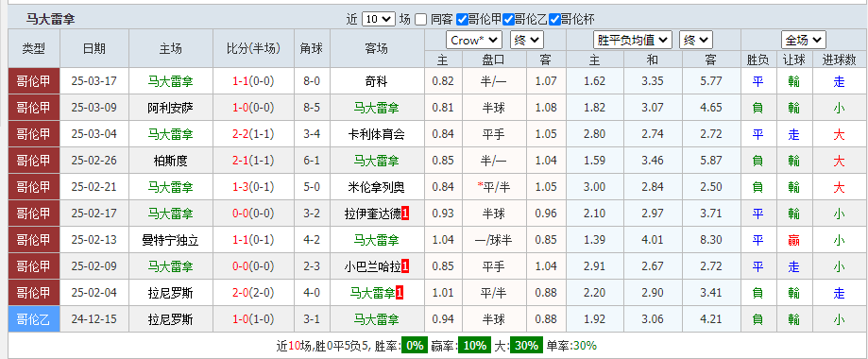
Task: Open the recent matches count dropdown showing 10
Action: (379, 19)
